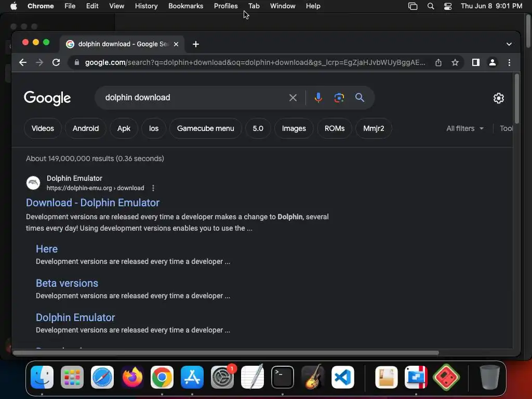The image size is (532, 399).
Task: Expand the All filters dropdown
Action: point(465,129)
